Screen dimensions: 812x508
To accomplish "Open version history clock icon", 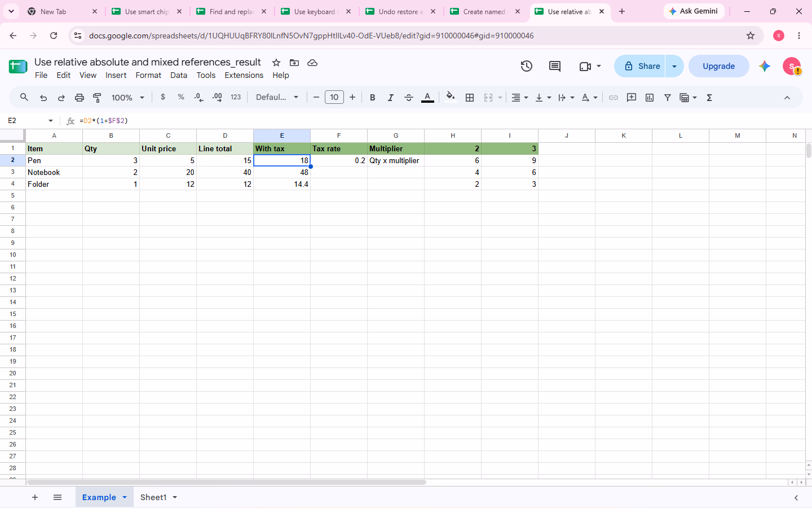I will (527, 66).
